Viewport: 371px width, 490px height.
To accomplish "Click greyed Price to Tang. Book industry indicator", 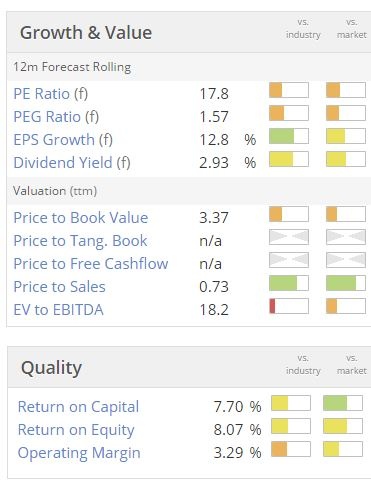I will point(289,237).
